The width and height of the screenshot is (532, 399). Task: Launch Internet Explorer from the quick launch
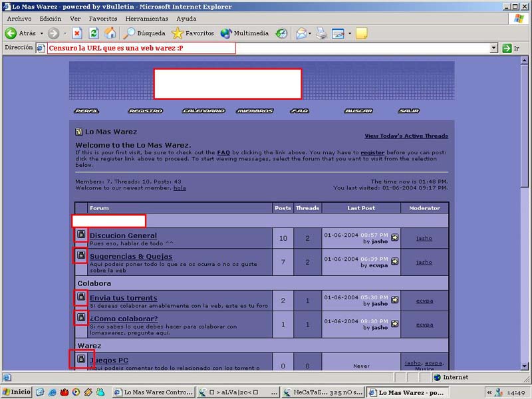(x=53, y=392)
